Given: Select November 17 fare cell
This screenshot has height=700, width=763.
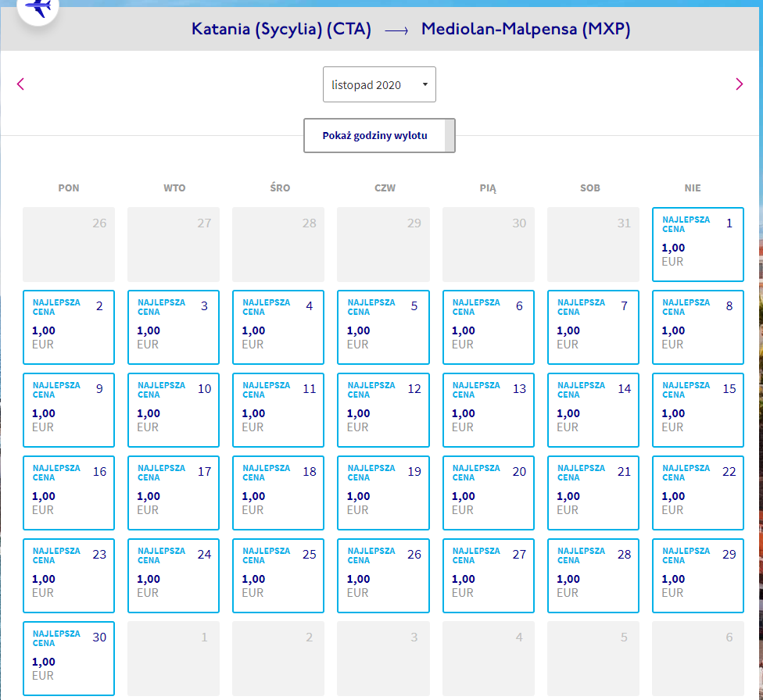Looking at the screenshot, I should coord(174,493).
